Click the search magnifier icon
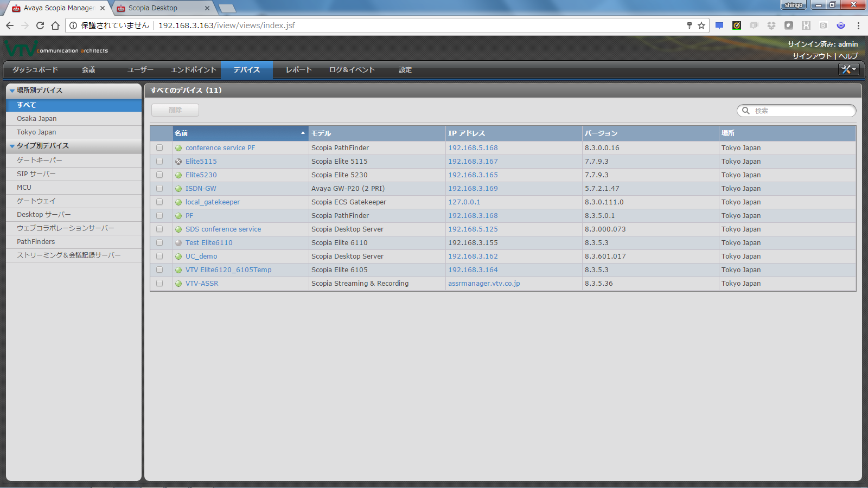This screenshot has height=488, width=868. coord(746,111)
